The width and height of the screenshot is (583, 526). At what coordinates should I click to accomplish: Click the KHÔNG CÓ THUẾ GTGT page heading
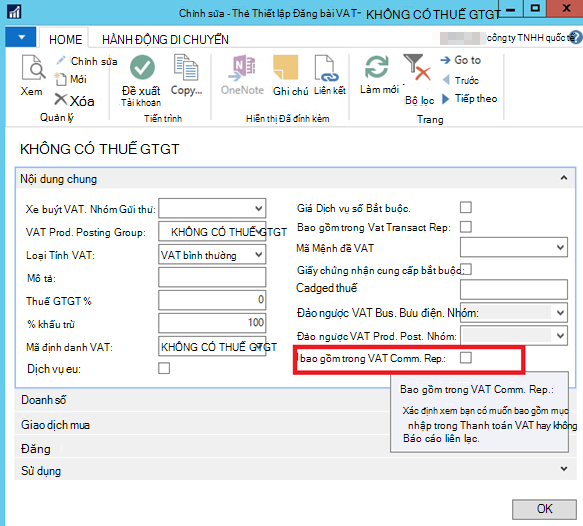pos(100,149)
